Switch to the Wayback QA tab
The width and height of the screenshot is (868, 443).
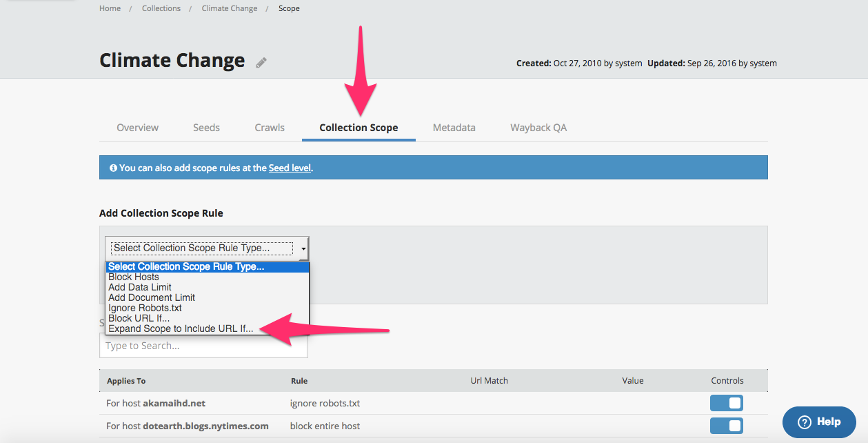point(538,128)
